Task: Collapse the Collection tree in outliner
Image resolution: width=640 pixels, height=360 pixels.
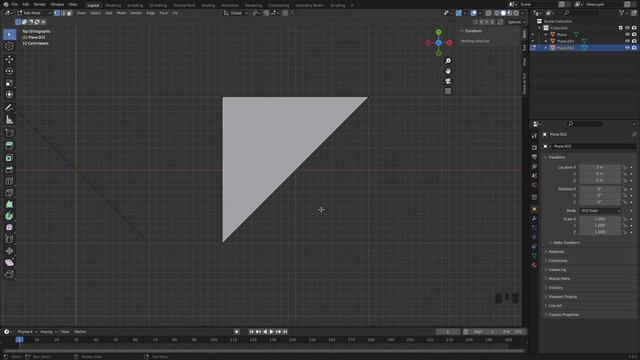Action: (539, 28)
